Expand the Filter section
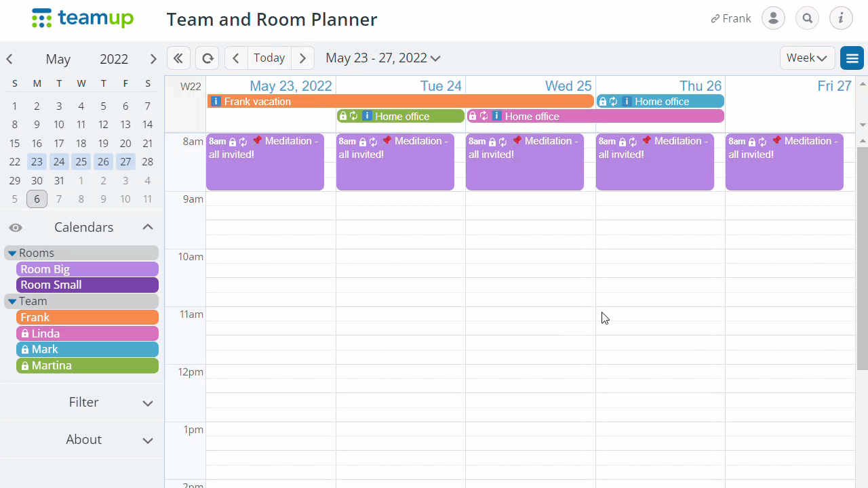Image resolution: width=868 pixels, height=488 pixels. (83, 402)
